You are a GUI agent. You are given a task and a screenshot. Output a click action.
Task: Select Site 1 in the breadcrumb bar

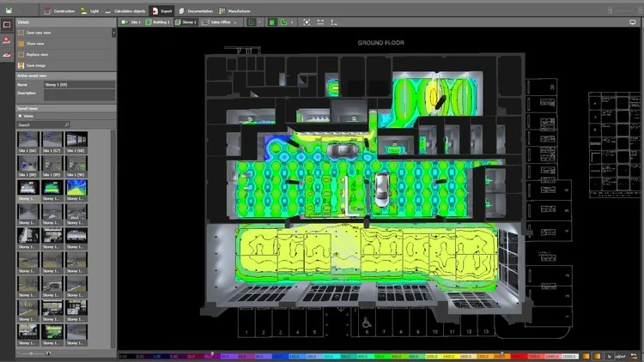click(x=133, y=21)
